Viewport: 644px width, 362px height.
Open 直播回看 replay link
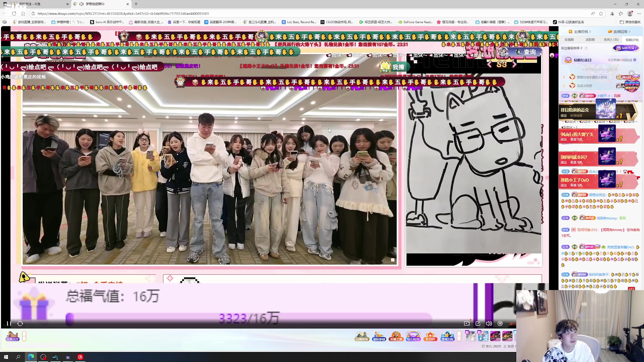coord(620,32)
